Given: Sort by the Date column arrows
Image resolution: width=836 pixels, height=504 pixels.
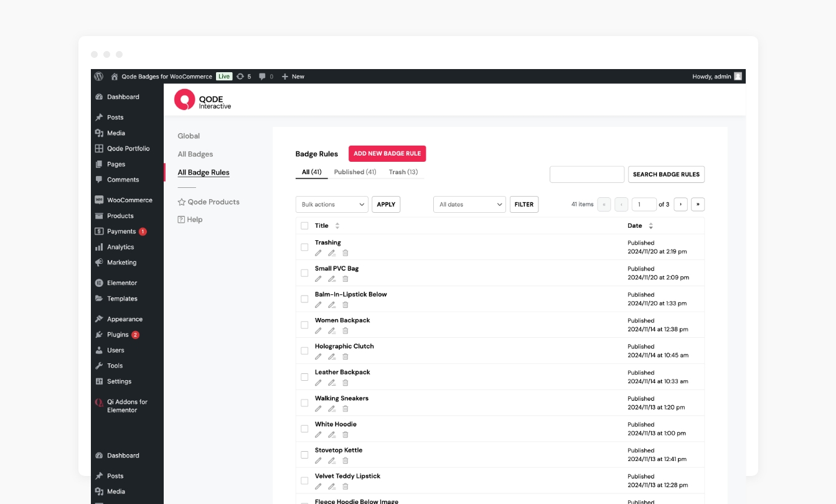Looking at the screenshot, I should [x=650, y=226].
